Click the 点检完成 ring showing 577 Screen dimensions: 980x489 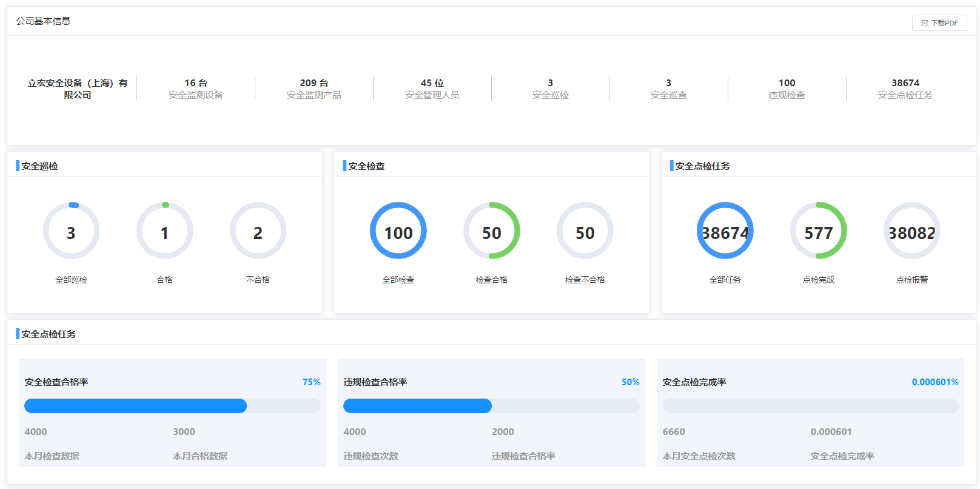[818, 231]
